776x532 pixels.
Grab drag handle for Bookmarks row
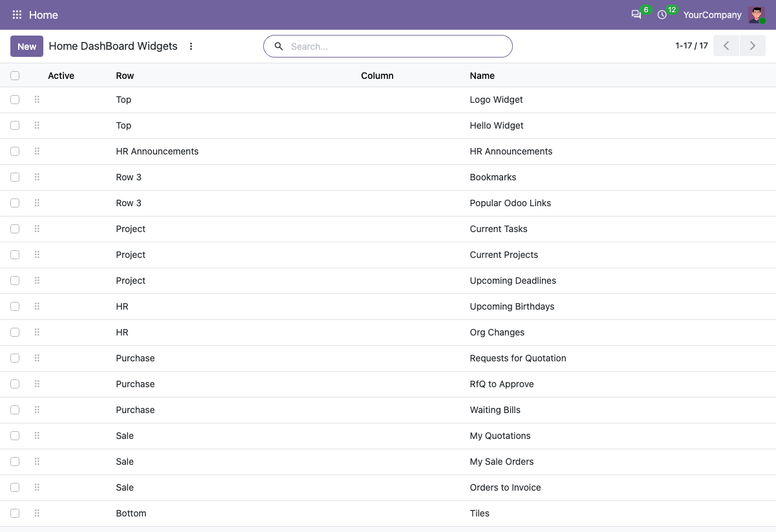point(37,177)
